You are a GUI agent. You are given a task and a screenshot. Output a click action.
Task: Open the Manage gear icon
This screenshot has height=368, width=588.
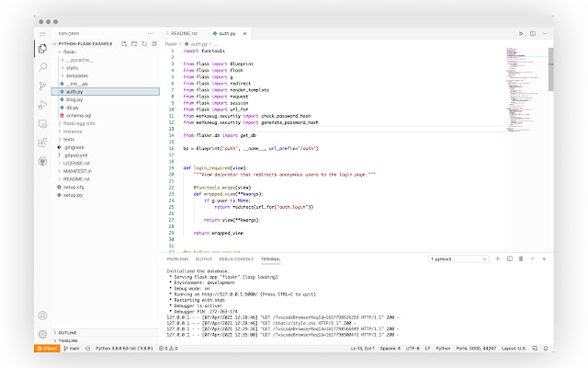click(x=42, y=333)
